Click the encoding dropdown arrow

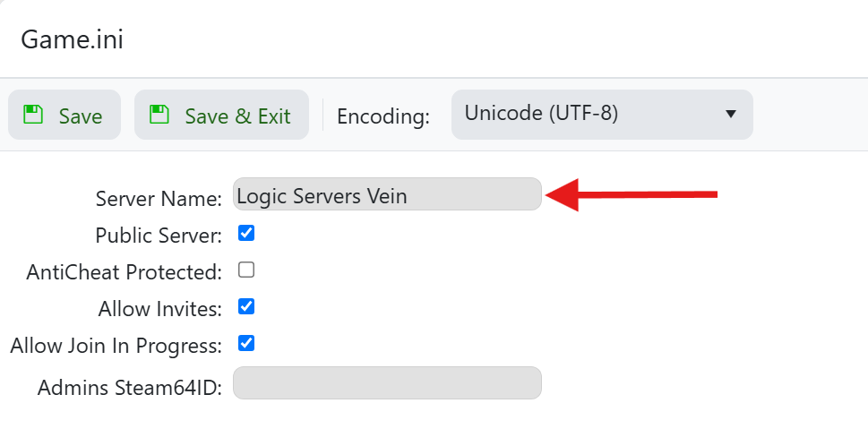pyautogui.click(x=730, y=115)
